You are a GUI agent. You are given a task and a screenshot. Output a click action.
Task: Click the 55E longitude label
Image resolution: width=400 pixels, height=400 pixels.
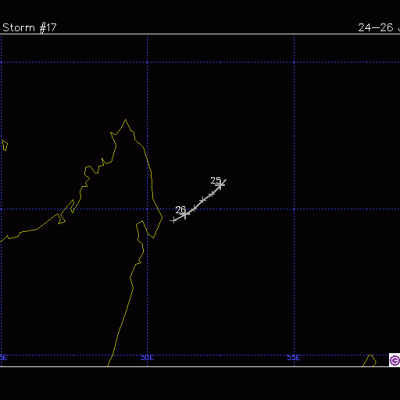tap(294, 358)
